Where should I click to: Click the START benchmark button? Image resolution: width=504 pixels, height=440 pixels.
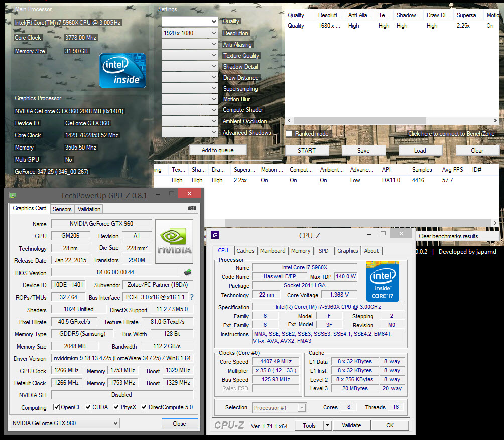coord(307,151)
